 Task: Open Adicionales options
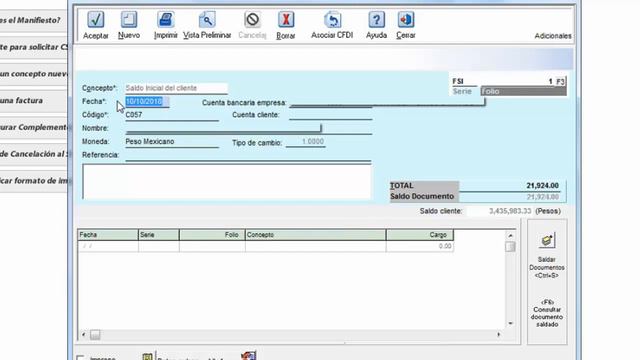(x=553, y=36)
